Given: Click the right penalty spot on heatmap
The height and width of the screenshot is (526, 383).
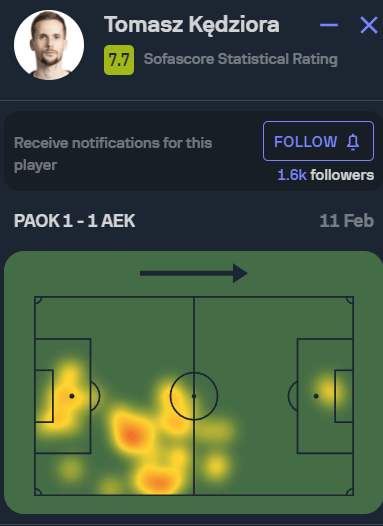Looking at the screenshot, I should pyautogui.click(x=316, y=396).
